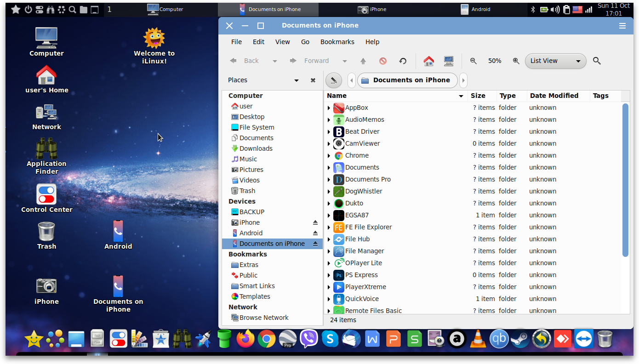Screen dimensions: 639x364
Task: Eject the Android device
Action: coord(315,233)
